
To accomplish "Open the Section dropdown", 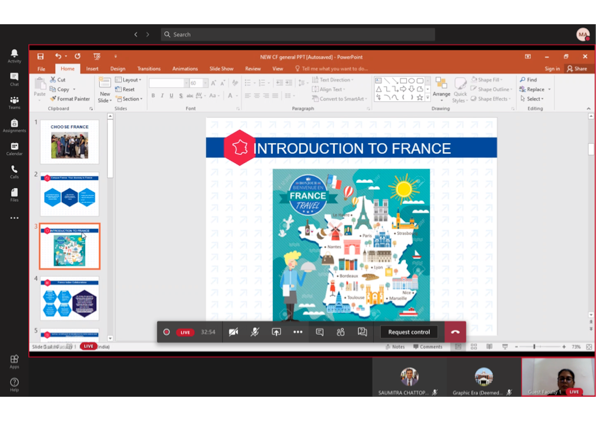I will click(x=129, y=99).
